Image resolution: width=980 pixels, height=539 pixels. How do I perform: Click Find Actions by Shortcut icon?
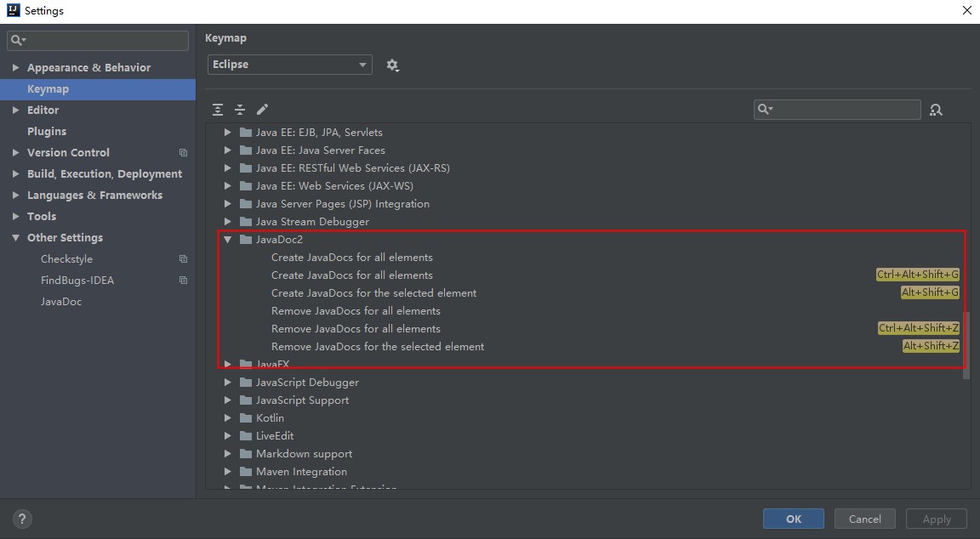pyautogui.click(x=936, y=110)
